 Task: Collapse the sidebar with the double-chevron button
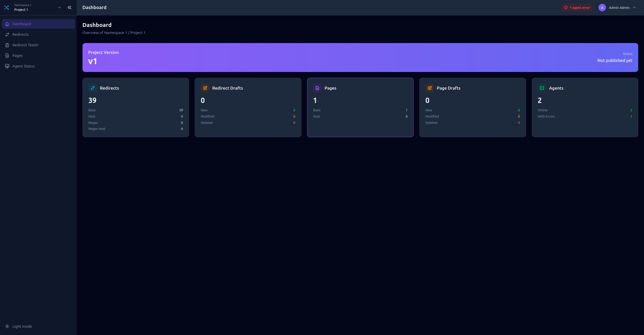tap(69, 7)
